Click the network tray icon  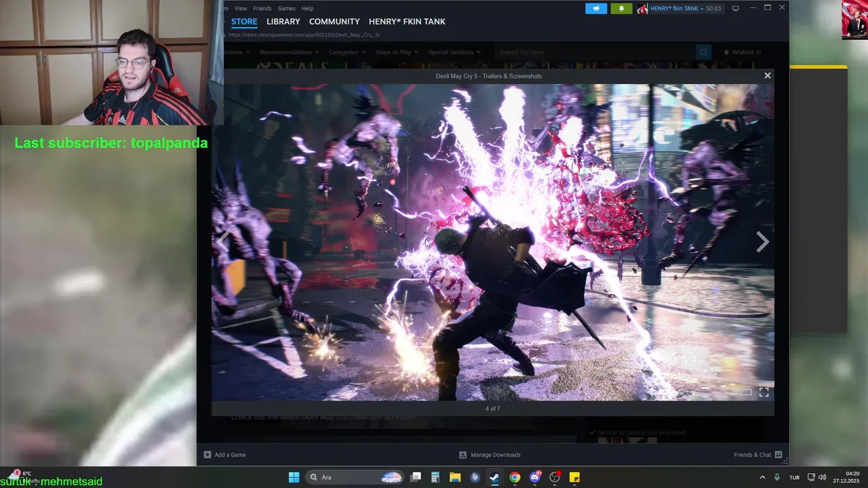tap(811, 477)
